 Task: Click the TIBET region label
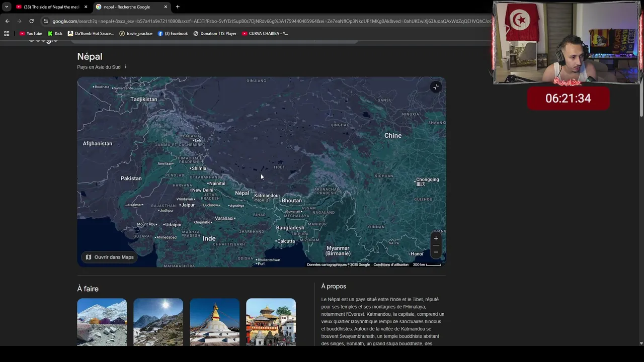279,167
